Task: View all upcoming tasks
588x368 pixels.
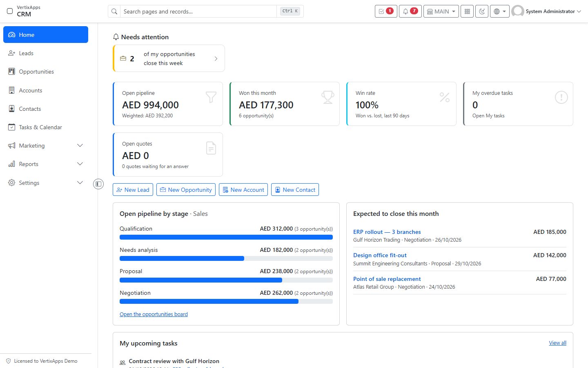Action: pos(557,343)
